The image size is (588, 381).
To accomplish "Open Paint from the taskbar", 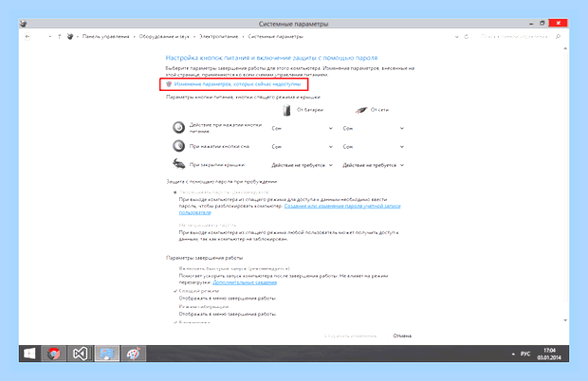I will coord(133,354).
